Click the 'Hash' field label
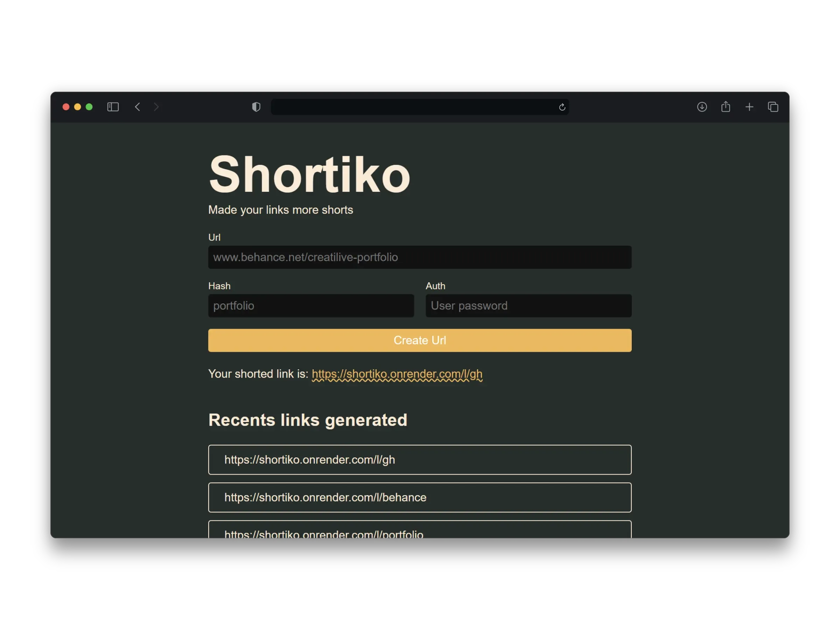840x630 pixels. (x=219, y=286)
